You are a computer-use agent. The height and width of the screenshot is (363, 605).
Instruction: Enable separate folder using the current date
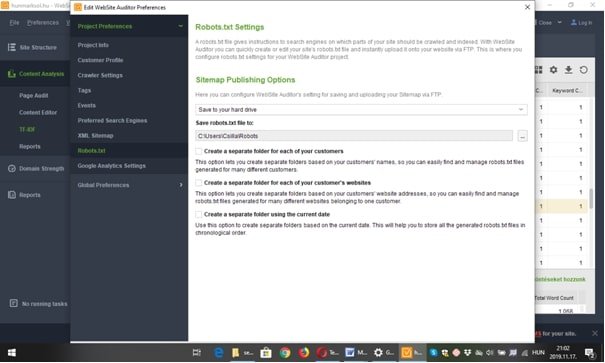[198, 214]
